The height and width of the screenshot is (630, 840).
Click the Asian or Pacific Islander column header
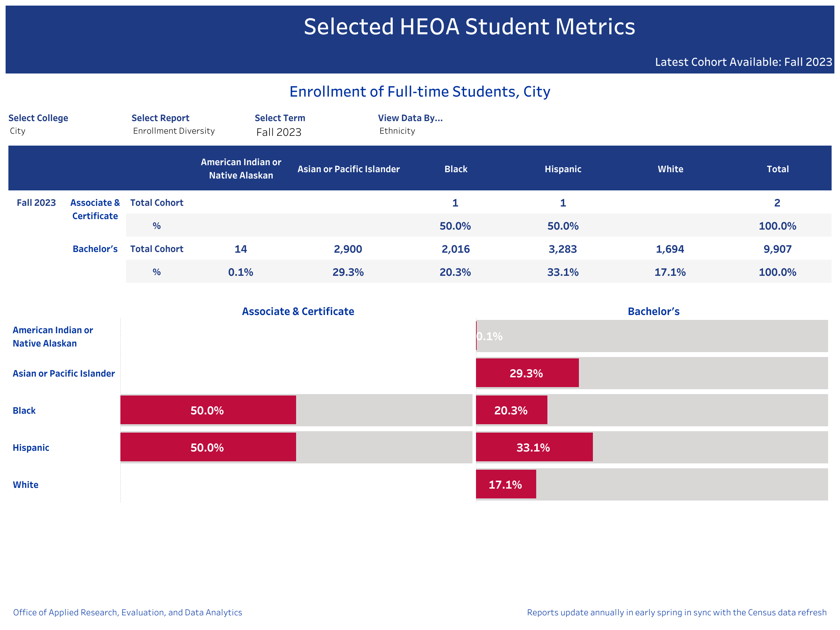tap(348, 169)
